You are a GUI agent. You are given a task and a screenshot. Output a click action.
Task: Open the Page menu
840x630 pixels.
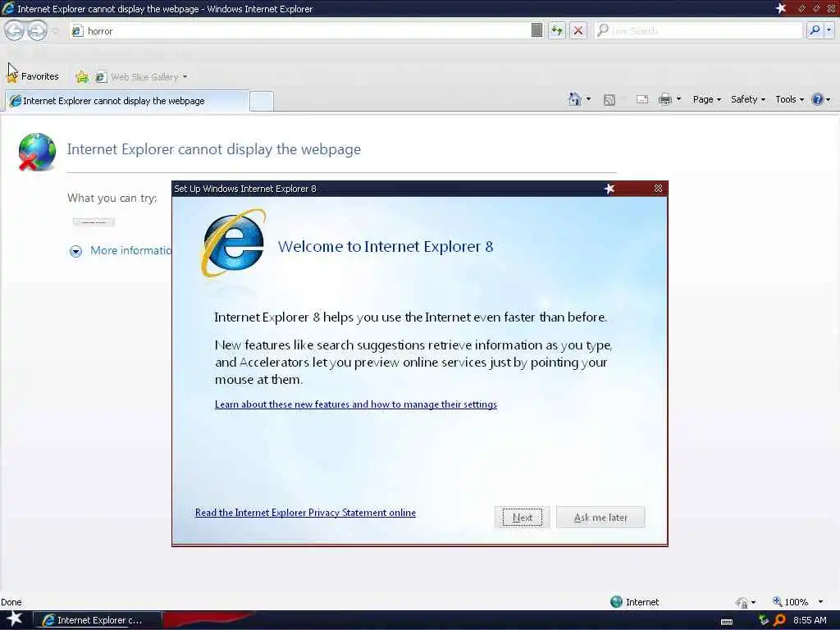(706, 99)
